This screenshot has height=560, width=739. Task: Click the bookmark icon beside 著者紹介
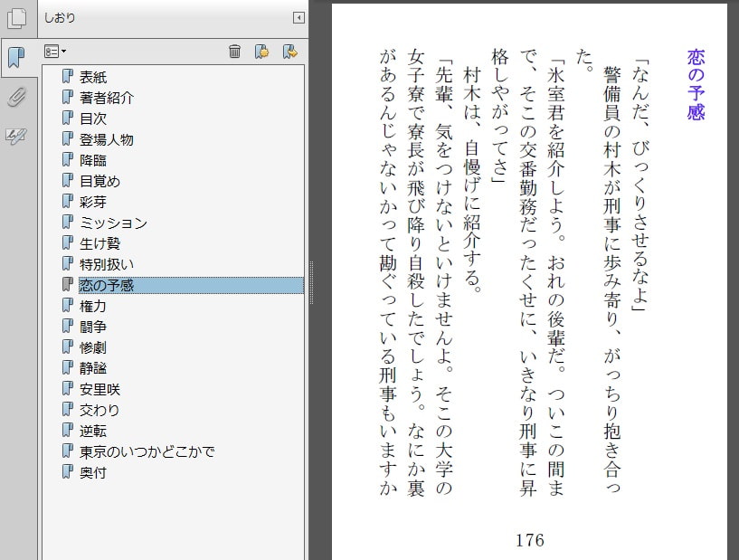click(68, 97)
